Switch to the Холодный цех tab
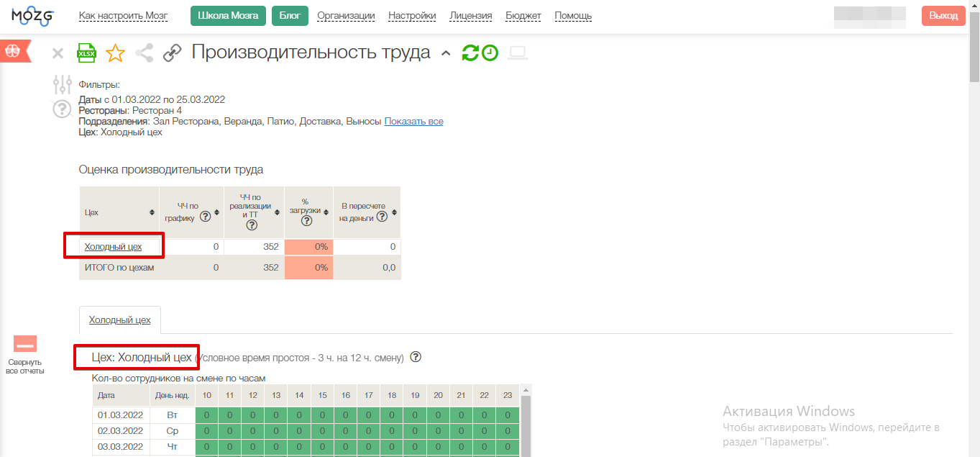The height and width of the screenshot is (457, 980). [119, 320]
